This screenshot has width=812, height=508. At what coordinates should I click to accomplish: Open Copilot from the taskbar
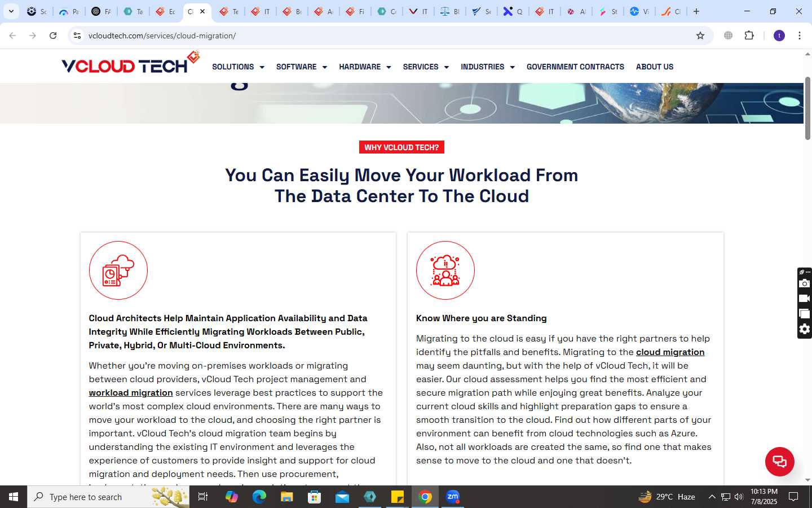231,497
